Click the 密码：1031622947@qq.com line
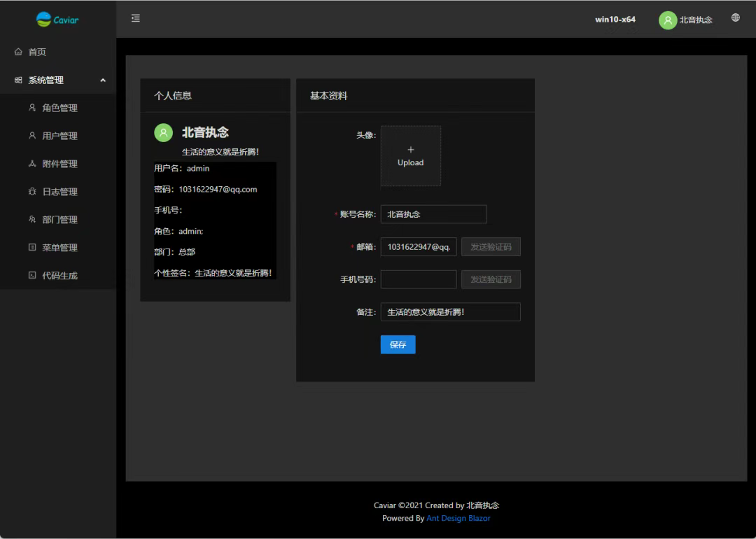The height and width of the screenshot is (539, 756). pyautogui.click(x=205, y=190)
